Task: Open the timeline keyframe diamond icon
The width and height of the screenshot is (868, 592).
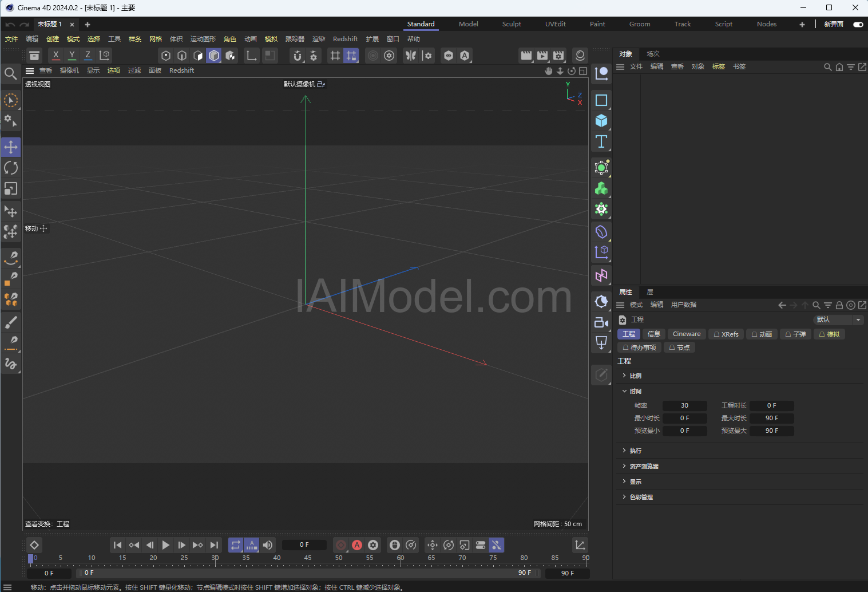Action: tap(34, 545)
